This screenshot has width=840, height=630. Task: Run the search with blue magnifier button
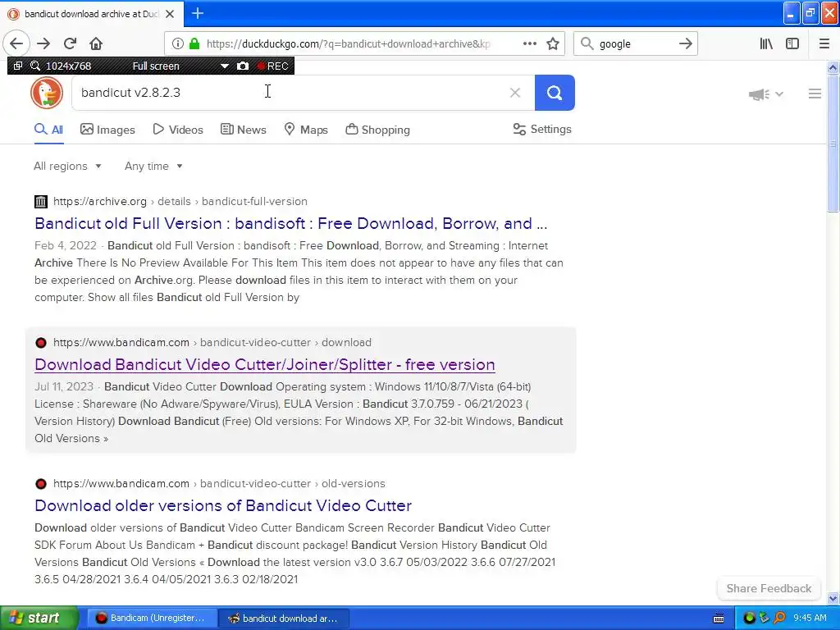point(555,93)
